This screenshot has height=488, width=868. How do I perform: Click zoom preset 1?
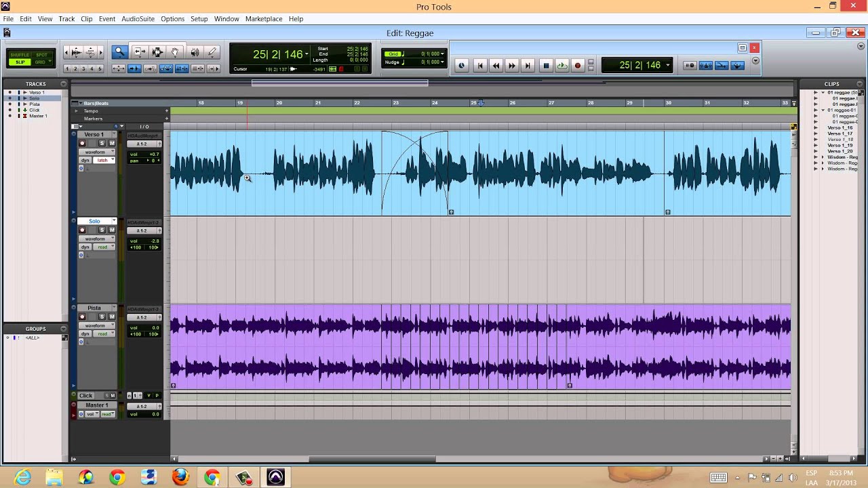tap(67, 68)
